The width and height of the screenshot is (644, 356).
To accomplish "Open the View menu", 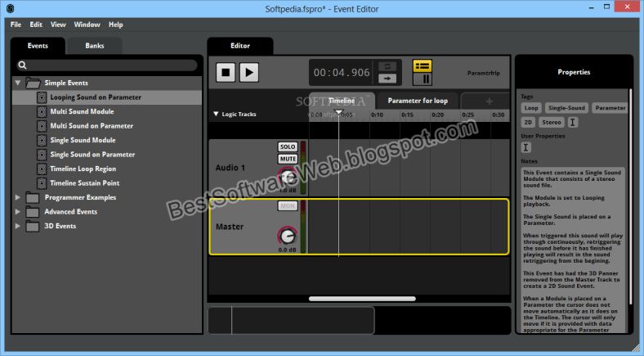I will 58,25.
